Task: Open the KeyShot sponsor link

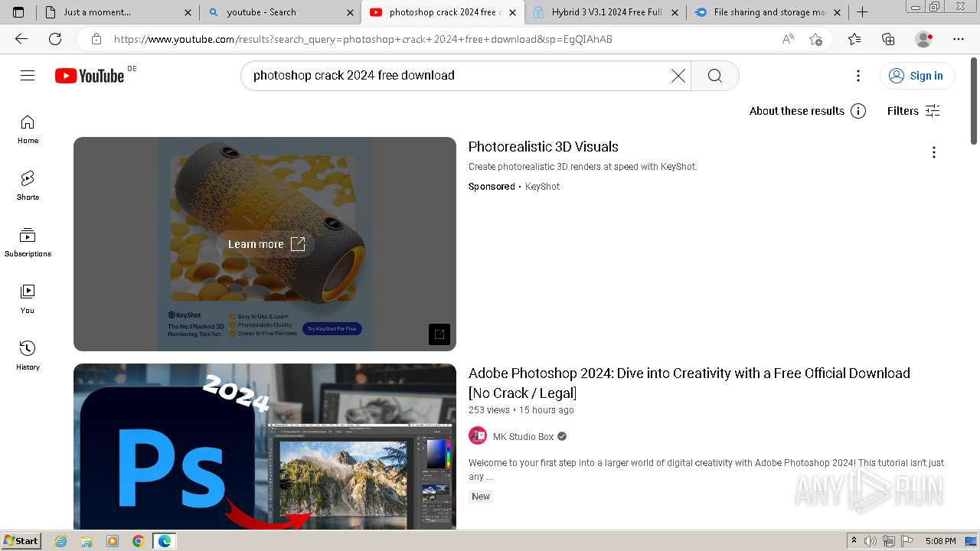Action: click(x=542, y=187)
